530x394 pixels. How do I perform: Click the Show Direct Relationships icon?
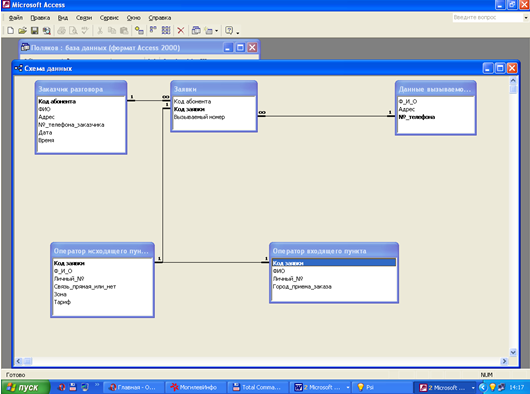click(153, 31)
